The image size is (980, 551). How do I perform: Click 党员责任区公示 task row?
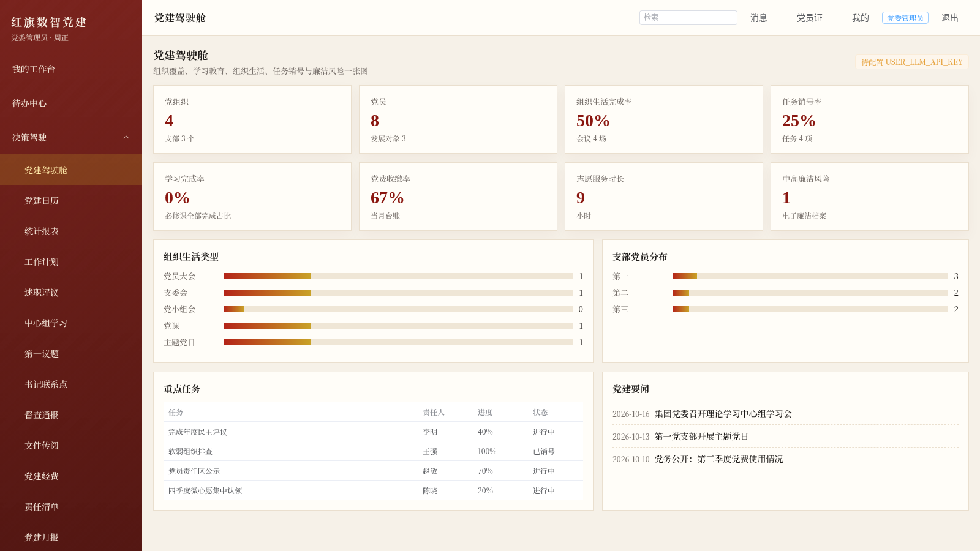[373, 471]
